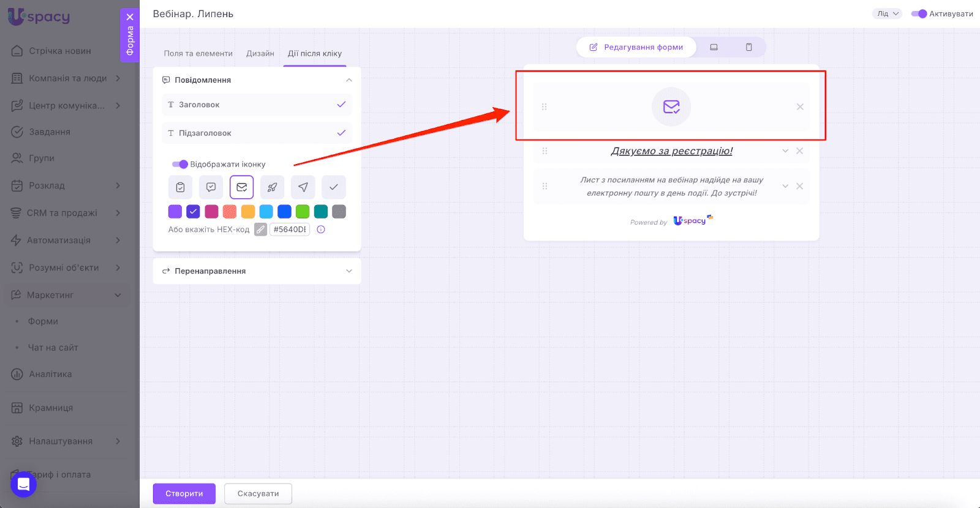Viewport: 980px width, 508px height.
Task: Toggle the 'Підзаголовок' checkmark
Action: coord(341,133)
